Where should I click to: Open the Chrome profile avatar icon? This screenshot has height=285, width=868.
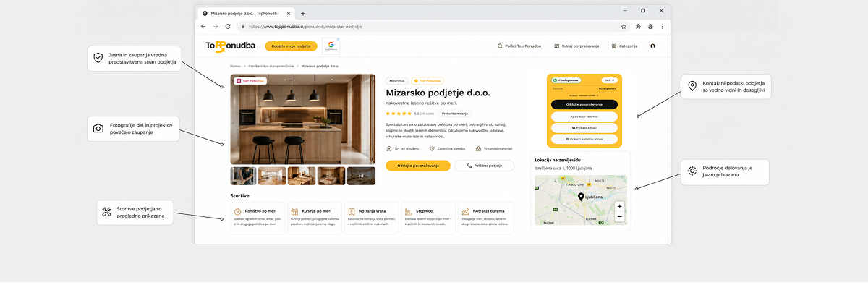(651, 26)
